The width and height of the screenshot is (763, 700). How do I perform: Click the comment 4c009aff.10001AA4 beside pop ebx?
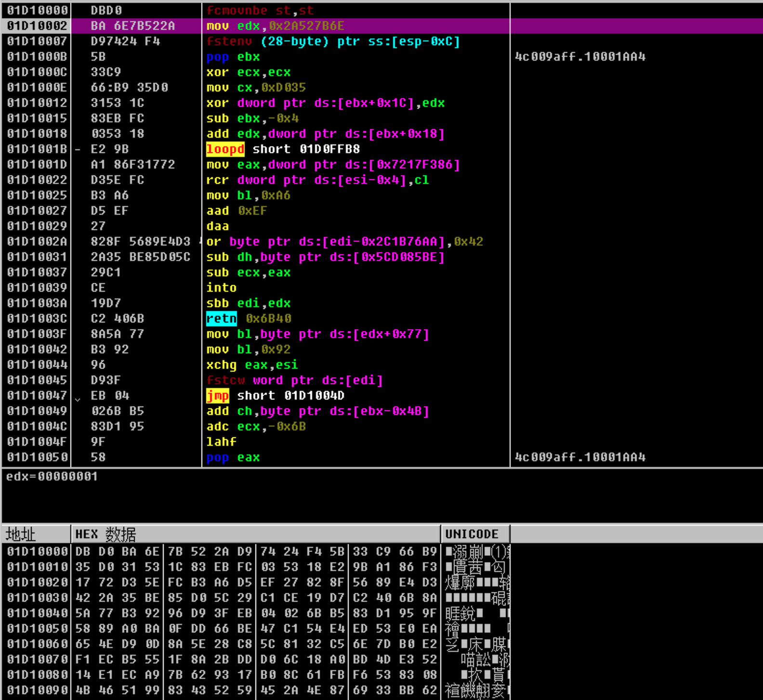[580, 57]
